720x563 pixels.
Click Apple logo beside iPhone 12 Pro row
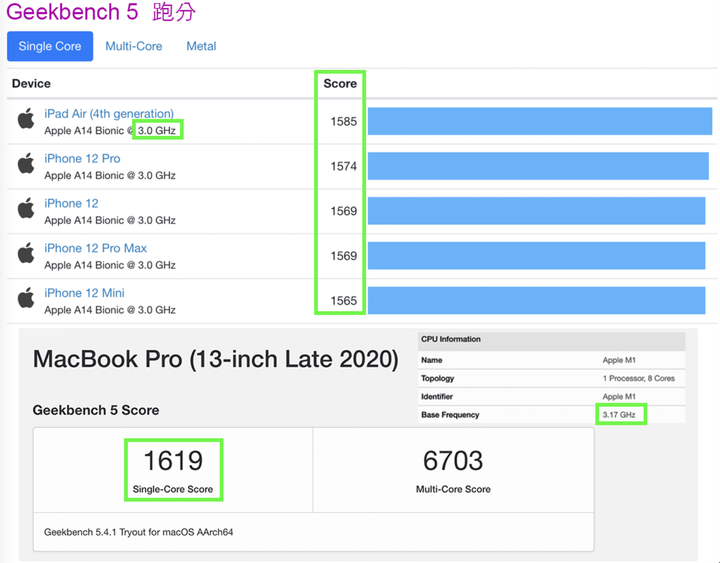(x=26, y=163)
